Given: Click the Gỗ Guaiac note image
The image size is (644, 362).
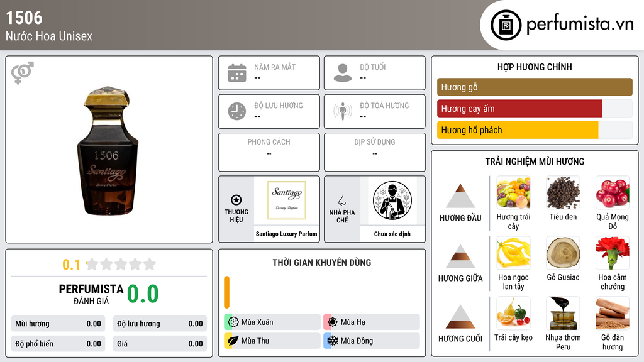Looking at the screenshot, I should 563,253.
